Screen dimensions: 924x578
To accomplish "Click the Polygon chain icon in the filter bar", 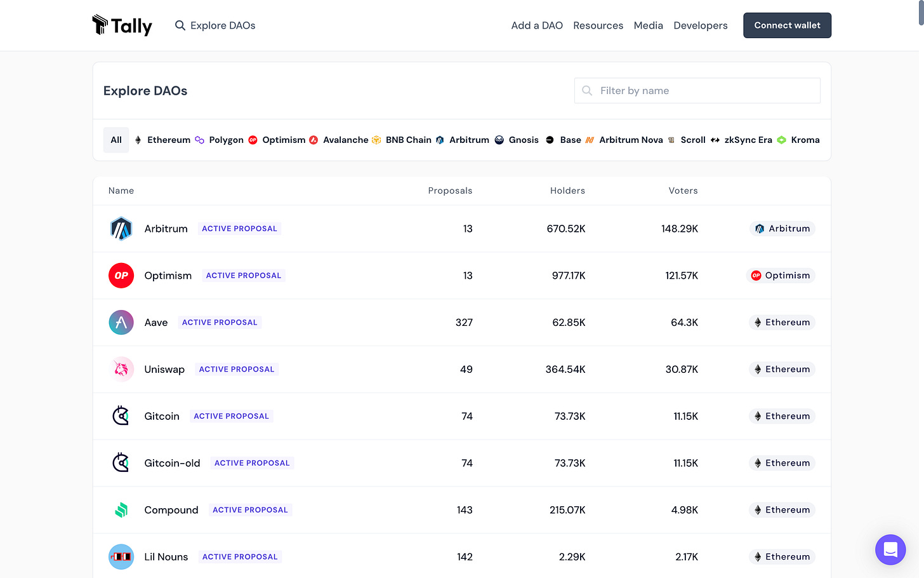I will point(199,140).
